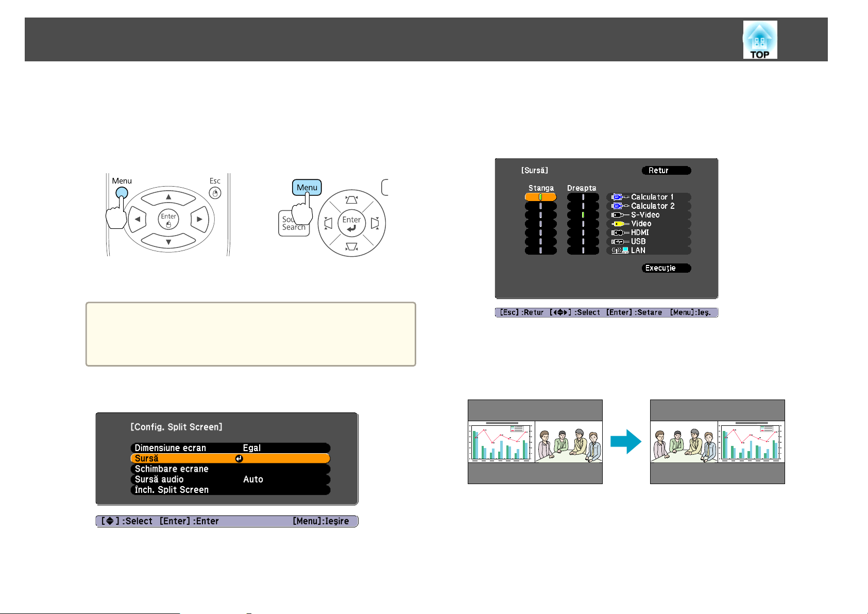Click the enter arrow icon on Sursă row
Image resolution: width=868 pixels, height=614 pixels.
[239, 459]
